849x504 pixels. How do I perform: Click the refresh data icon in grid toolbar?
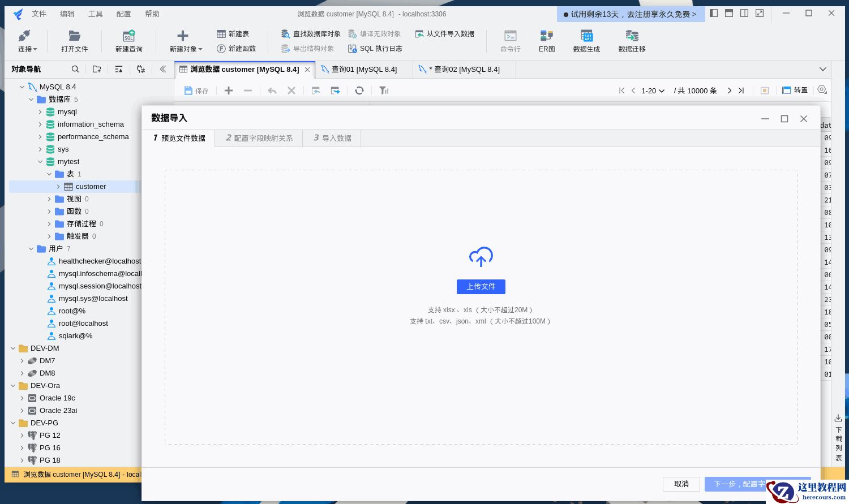pyautogui.click(x=359, y=91)
